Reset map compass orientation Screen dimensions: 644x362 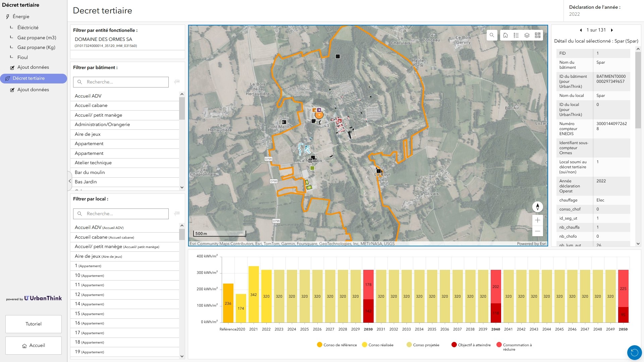[x=537, y=207]
